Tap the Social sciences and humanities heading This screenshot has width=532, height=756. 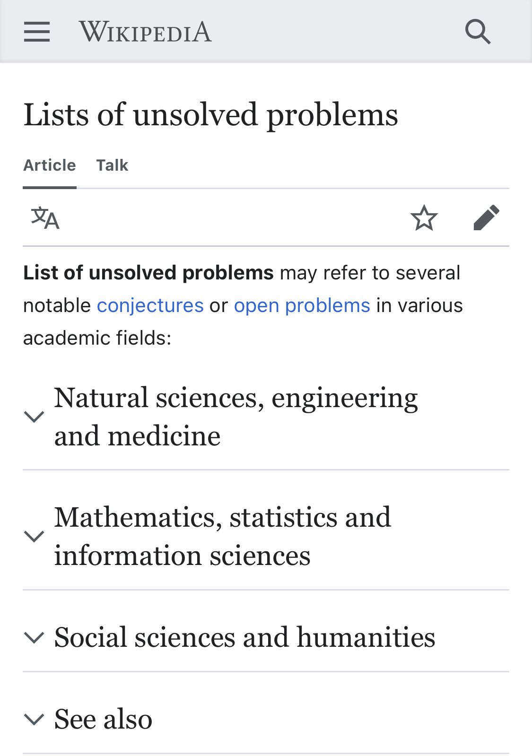point(244,637)
